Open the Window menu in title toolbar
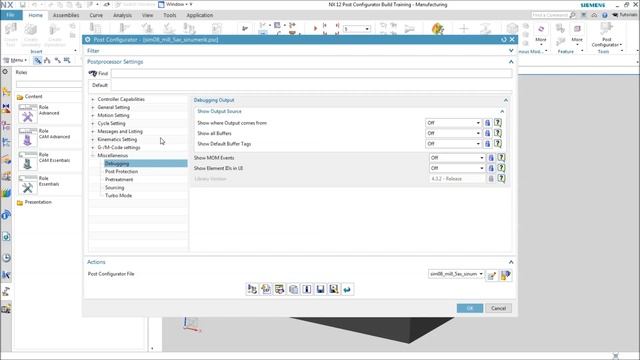The height and width of the screenshot is (360, 640). tap(176, 4)
